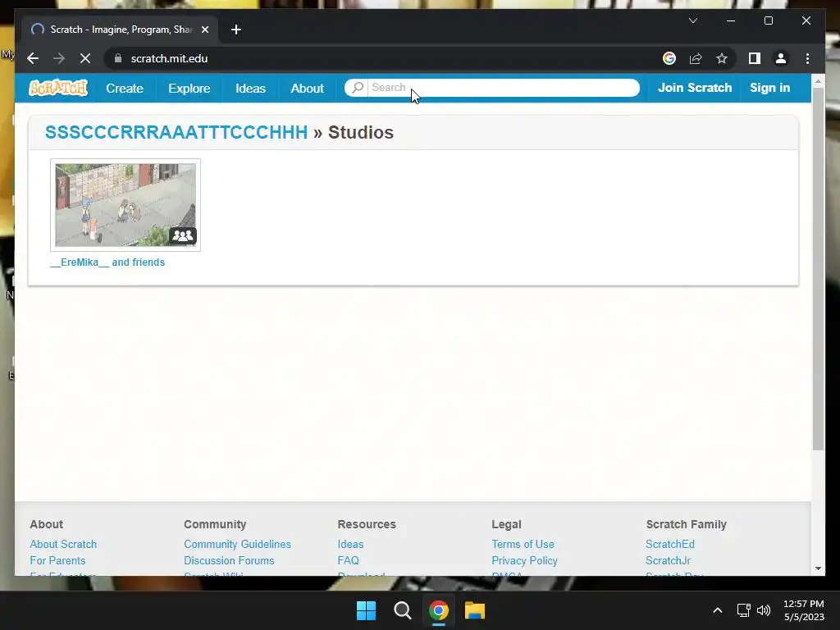
Task: Click the volume speaker icon in the tray
Action: coord(764,610)
